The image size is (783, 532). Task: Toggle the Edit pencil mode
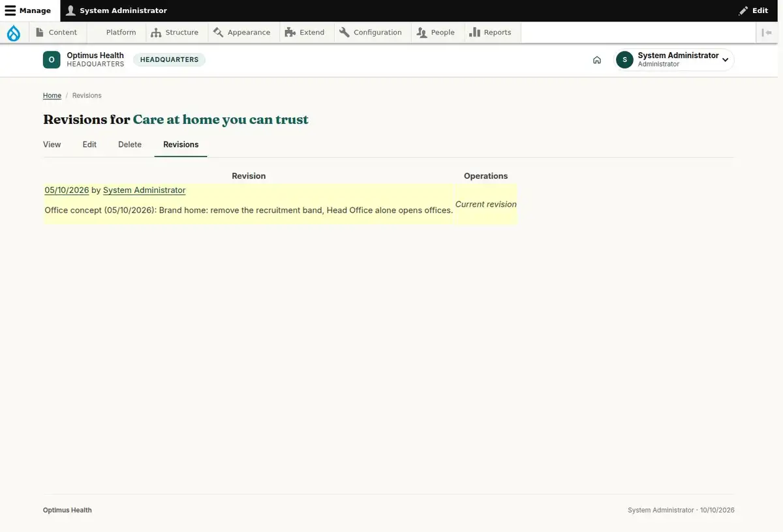click(x=753, y=10)
